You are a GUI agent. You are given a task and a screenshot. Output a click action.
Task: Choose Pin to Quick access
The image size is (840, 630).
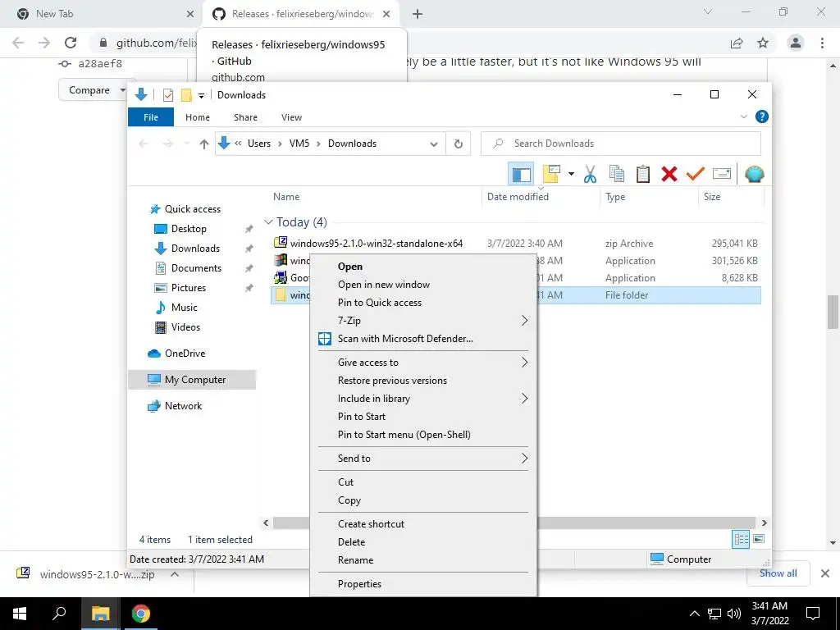423,303
